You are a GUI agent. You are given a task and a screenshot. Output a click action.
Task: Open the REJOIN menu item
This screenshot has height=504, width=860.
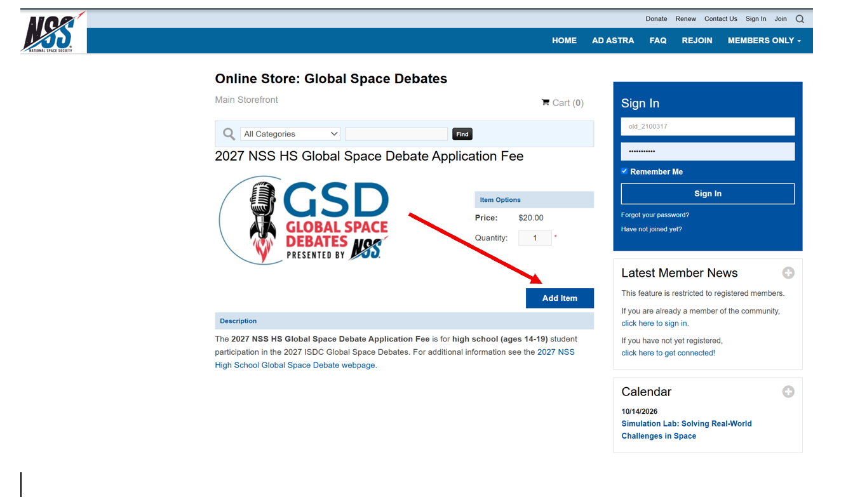[697, 40]
